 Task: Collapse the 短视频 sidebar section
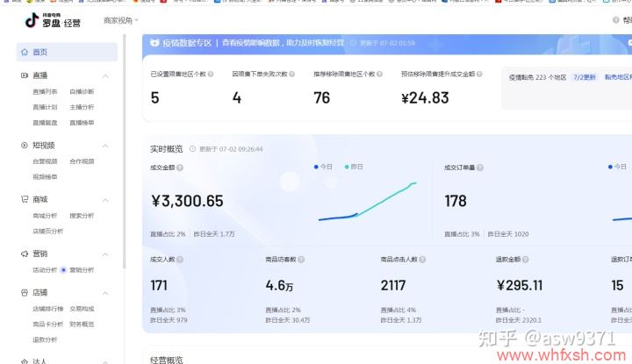tap(105, 146)
